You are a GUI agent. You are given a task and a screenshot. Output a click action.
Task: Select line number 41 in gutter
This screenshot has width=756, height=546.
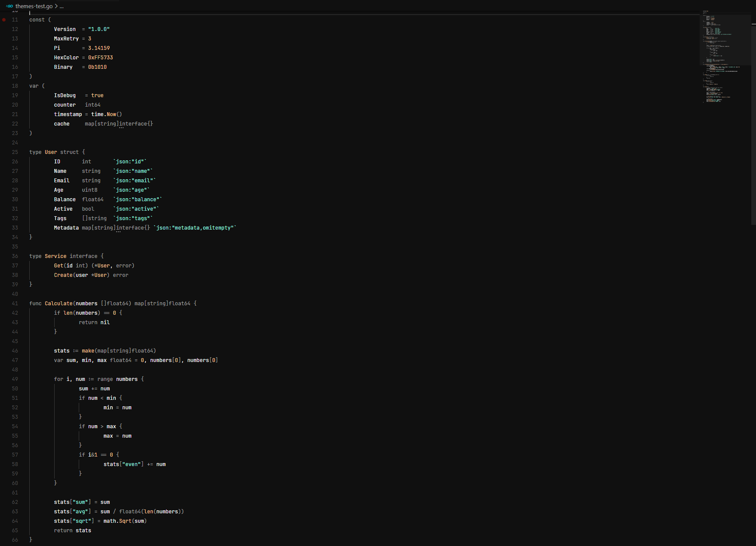click(15, 304)
